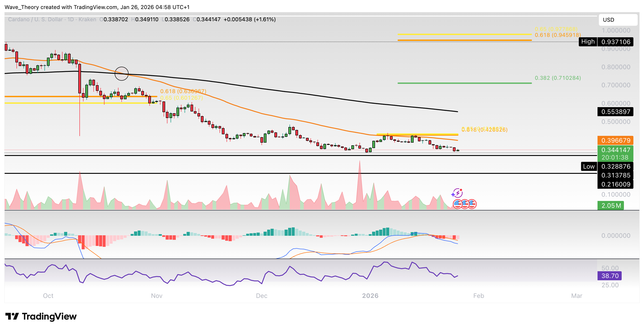Click the Fibonacci label 0.618 (0.945918)
644x330 pixels.
pos(558,35)
